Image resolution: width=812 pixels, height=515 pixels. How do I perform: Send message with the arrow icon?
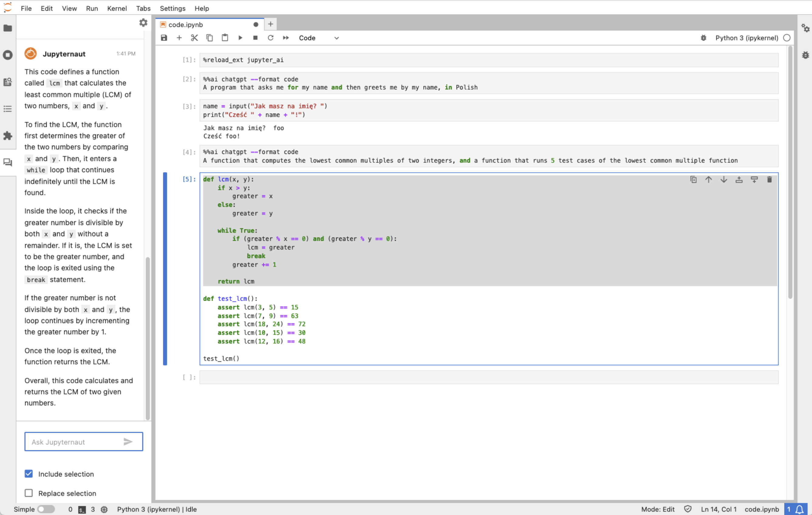pos(128,442)
